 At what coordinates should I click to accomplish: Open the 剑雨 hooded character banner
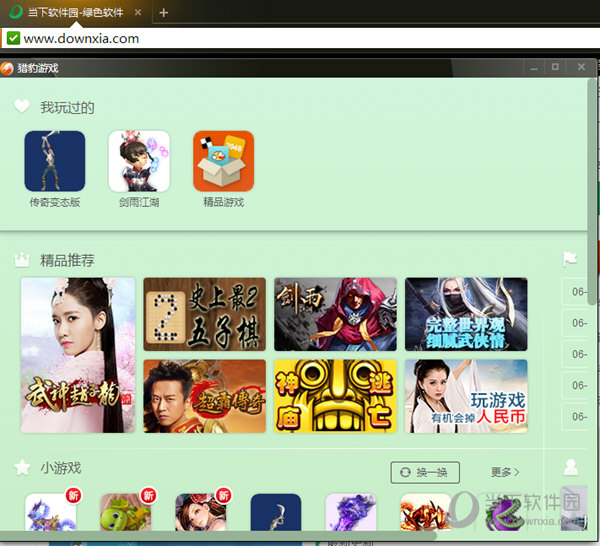(335, 315)
